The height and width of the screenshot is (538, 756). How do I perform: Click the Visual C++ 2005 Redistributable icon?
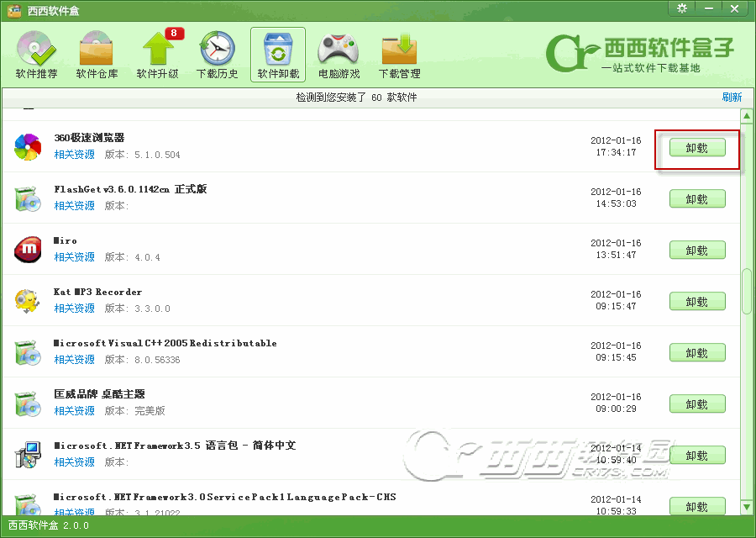(28, 352)
